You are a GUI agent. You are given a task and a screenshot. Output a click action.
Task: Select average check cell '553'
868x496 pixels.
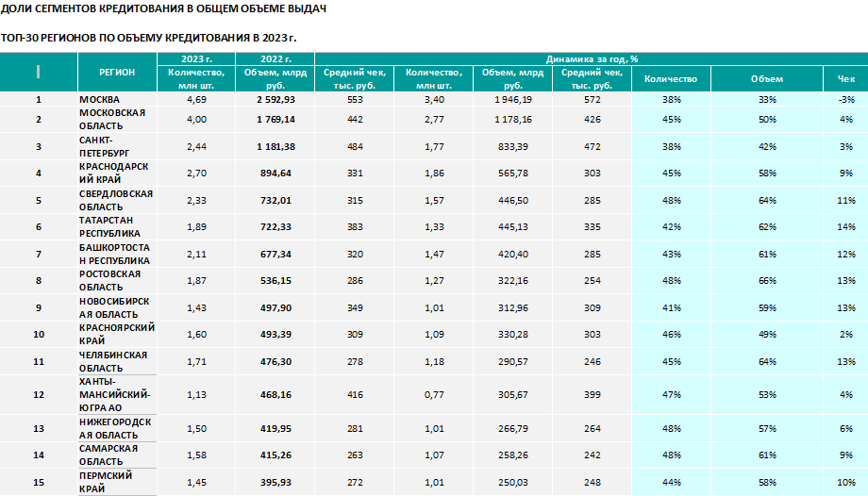pos(355,100)
